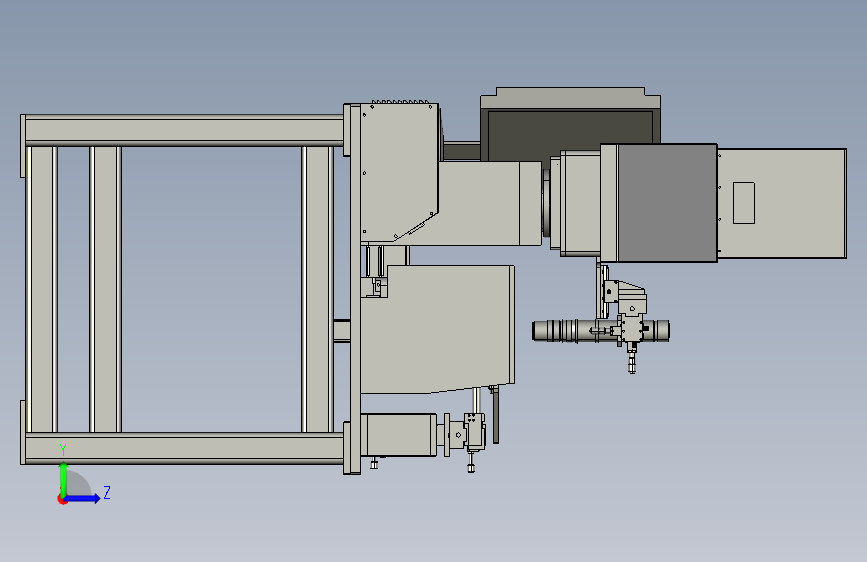Click the green Y axis arrow of the triad
This screenshot has height=562, width=867.
point(64,480)
